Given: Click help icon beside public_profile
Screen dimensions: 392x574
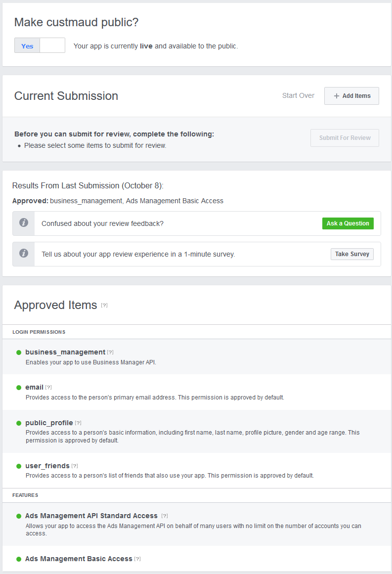Looking at the screenshot, I should (x=78, y=423).
